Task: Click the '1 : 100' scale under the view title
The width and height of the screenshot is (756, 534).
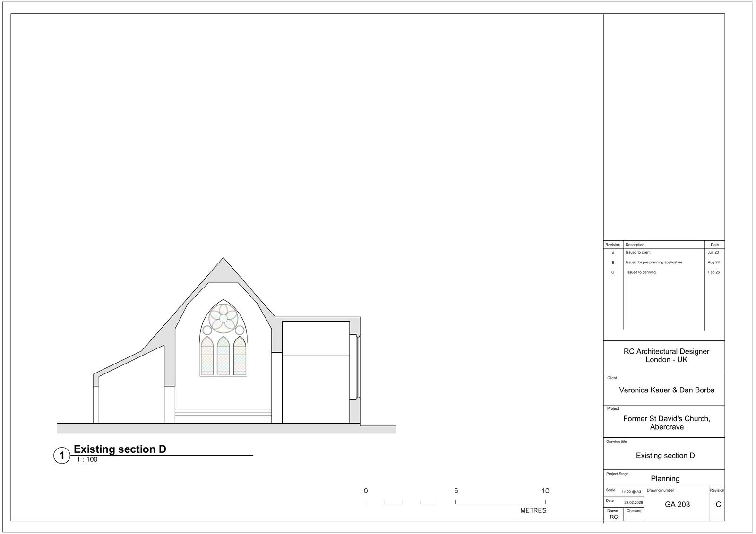Action: click(x=87, y=459)
